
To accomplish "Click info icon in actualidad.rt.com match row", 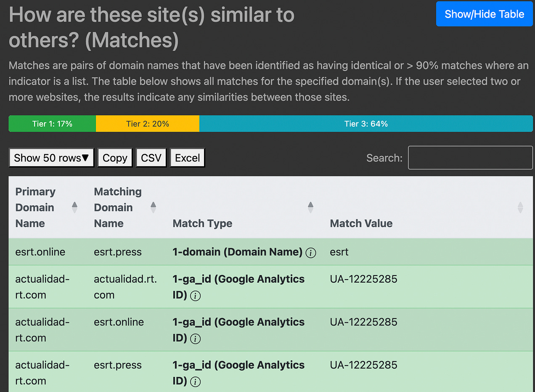I will coord(195,296).
